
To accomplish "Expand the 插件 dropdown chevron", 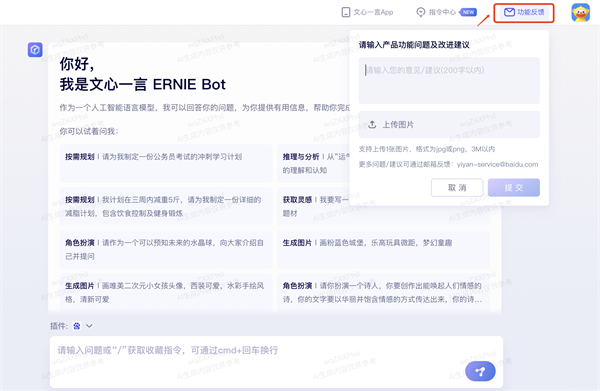I will coord(89,326).
